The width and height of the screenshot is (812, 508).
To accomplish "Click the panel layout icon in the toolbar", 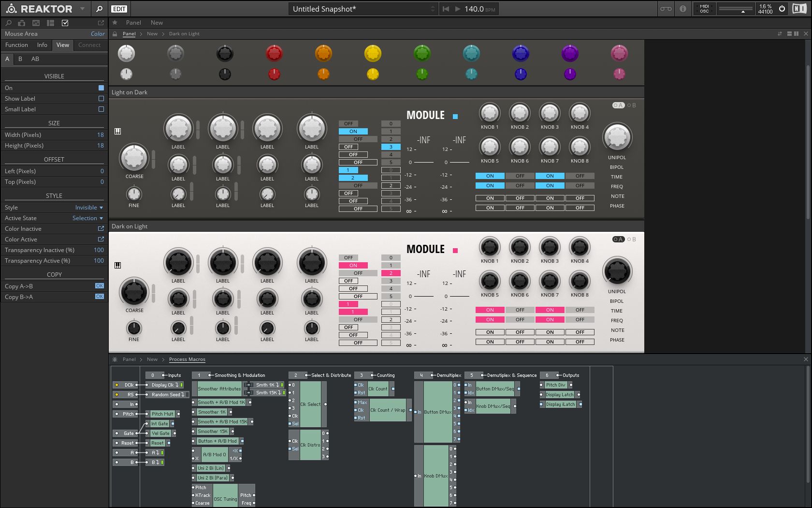I will click(x=50, y=23).
